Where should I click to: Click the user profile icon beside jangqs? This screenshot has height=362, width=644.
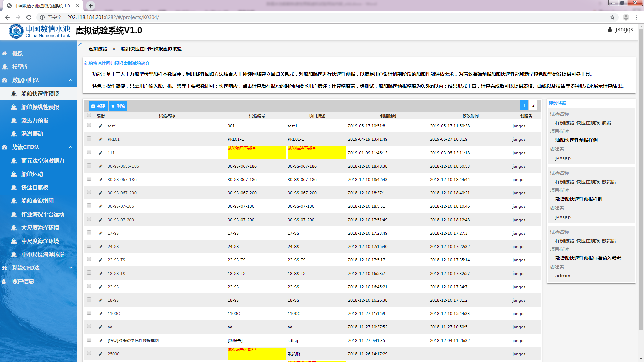(x=610, y=29)
